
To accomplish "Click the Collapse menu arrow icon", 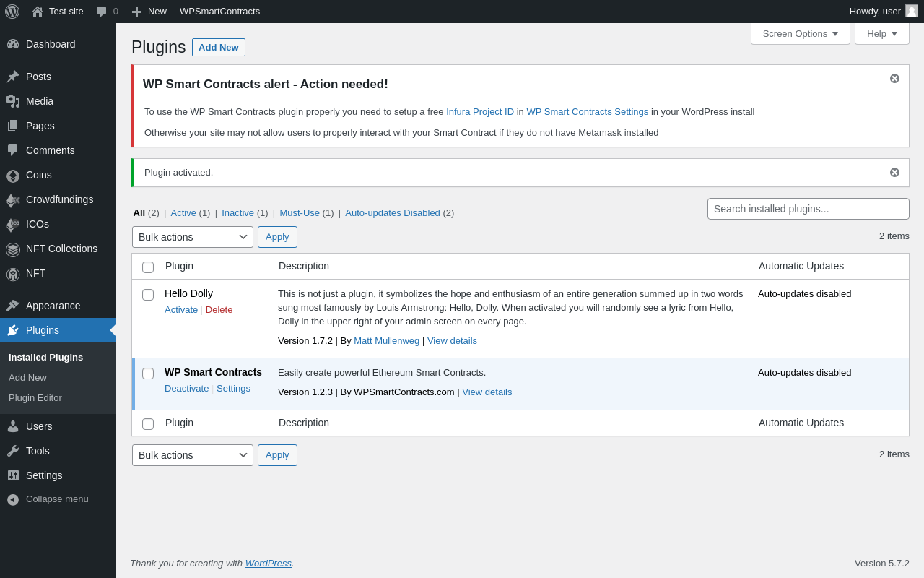I will 13,499.
